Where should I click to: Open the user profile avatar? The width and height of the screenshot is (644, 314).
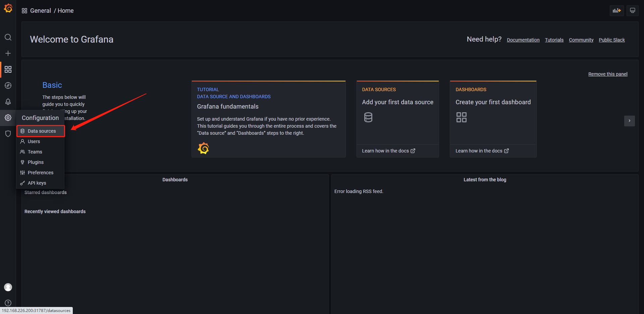[x=8, y=287]
